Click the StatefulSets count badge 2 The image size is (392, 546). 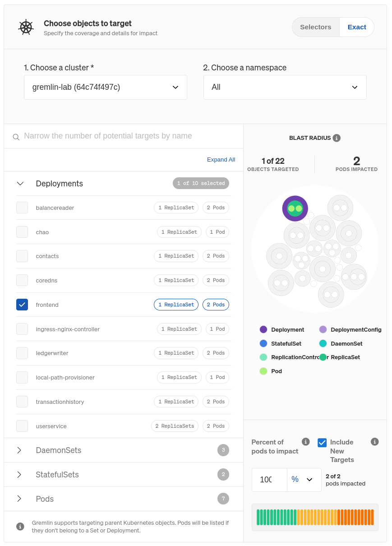point(223,474)
